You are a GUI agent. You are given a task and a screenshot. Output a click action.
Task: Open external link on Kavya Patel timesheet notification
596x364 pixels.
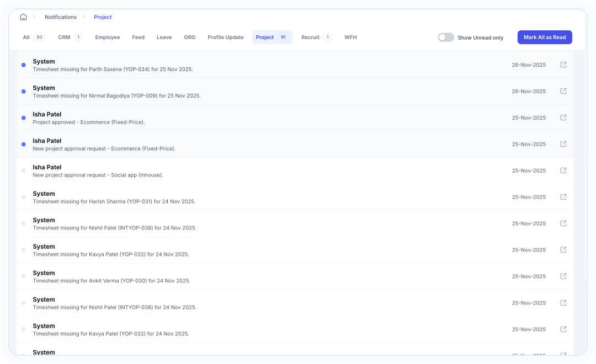[563, 250]
